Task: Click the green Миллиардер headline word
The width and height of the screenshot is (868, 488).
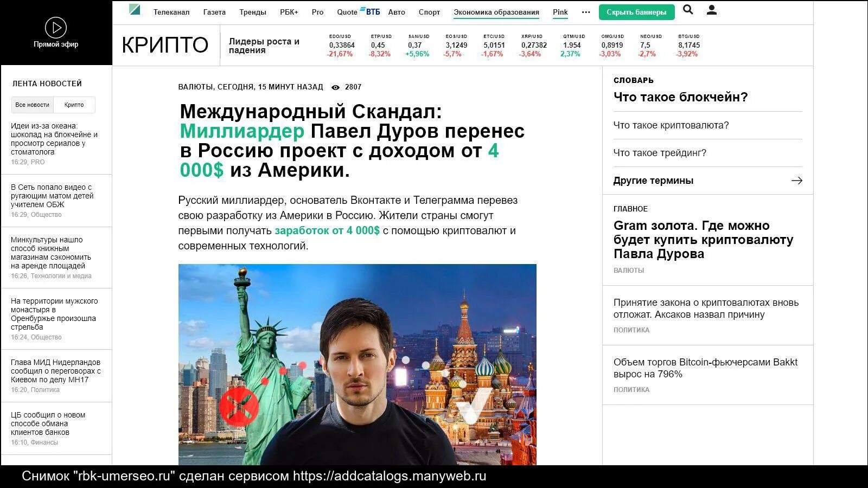Action: [242, 131]
